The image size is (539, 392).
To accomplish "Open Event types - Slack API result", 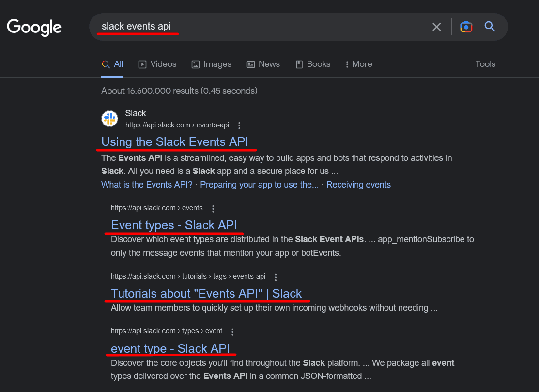I will pos(174,225).
